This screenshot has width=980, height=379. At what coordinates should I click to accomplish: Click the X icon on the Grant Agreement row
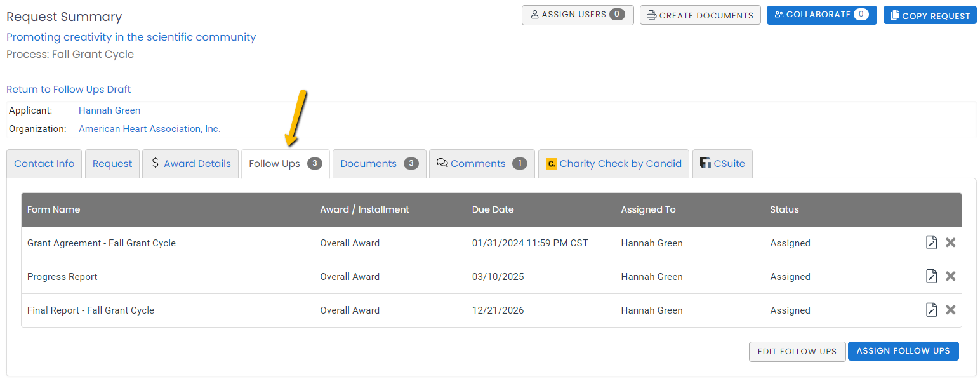click(x=951, y=243)
